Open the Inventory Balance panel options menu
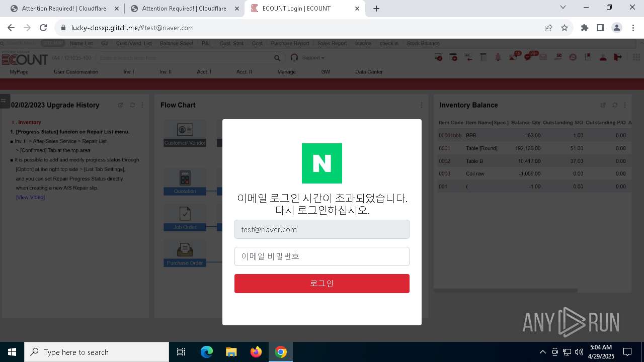 point(625,105)
